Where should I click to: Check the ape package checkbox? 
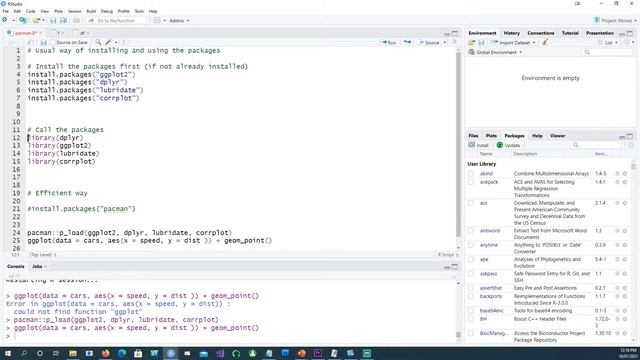click(x=471, y=259)
